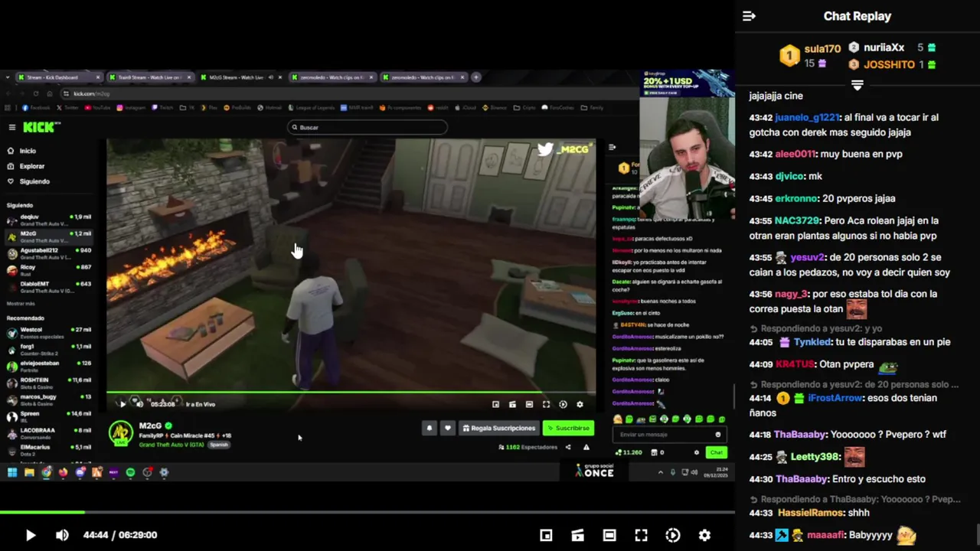
Task: Select M2cG in followed channels list
Action: click(50, 236)
